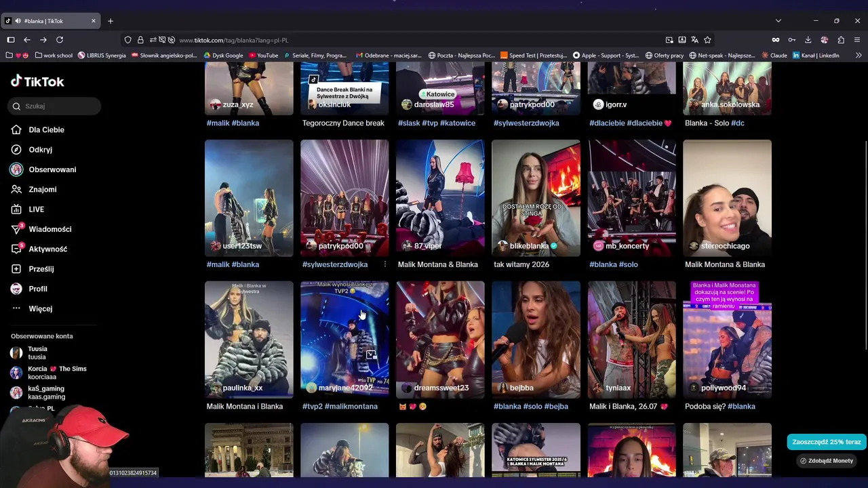Click Zaoszczędź 25% teraz button
868x488 pixels.
point(827,442)
